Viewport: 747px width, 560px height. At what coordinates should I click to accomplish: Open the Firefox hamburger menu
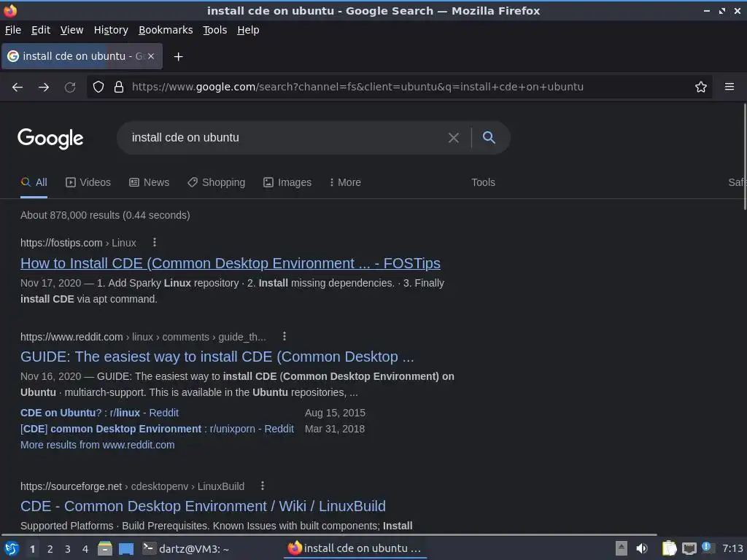729,87
